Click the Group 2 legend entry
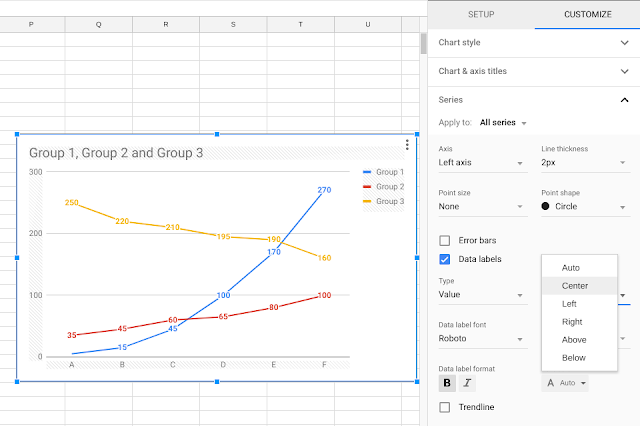Image resolution: width=640 pixels, height=426 pixels. [383, 186]
